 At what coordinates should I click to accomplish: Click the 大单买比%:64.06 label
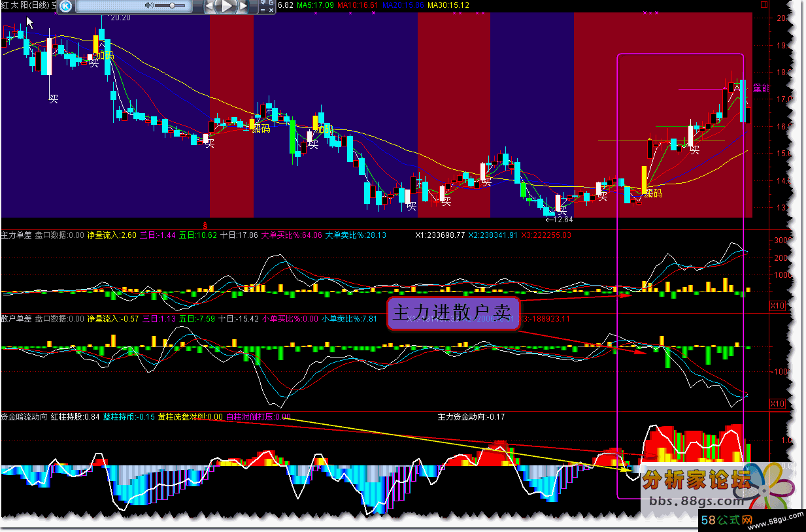coord(292,235)
